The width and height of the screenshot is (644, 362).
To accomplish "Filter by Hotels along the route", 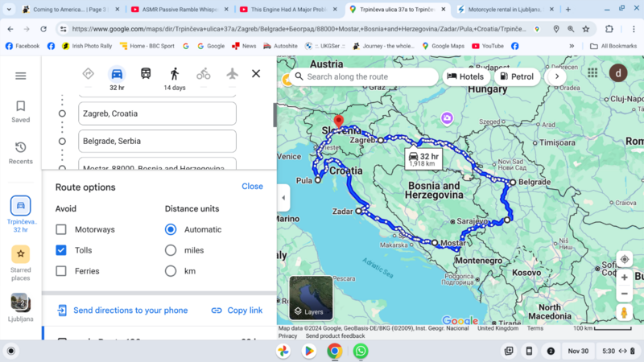I will click(465, 76).
